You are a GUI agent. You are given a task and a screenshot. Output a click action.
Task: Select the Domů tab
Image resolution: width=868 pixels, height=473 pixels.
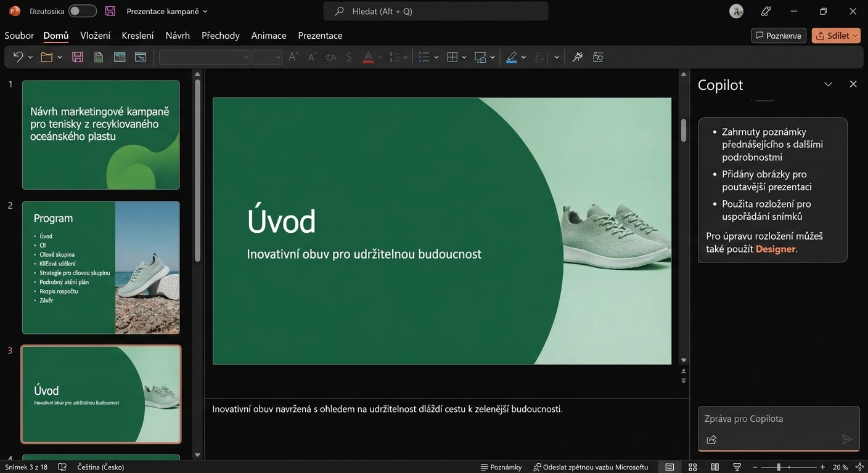pos(56,36)
